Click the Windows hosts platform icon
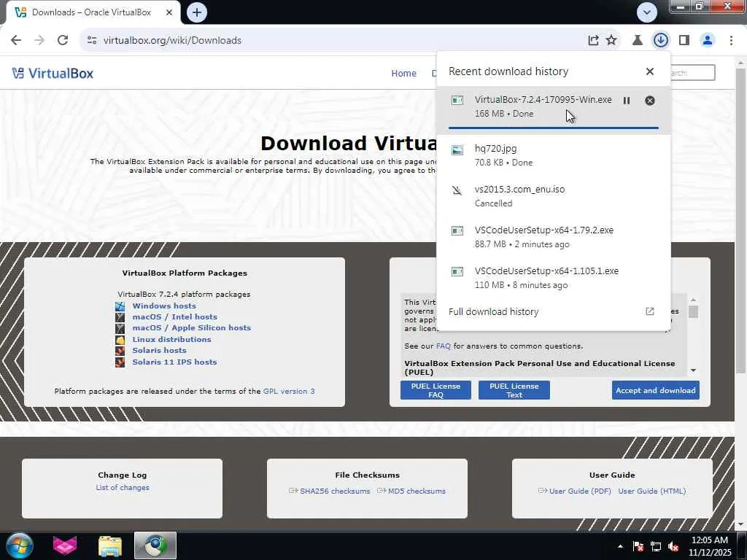Viewport: 747px width, 560px height. click(x=120, y=306)
